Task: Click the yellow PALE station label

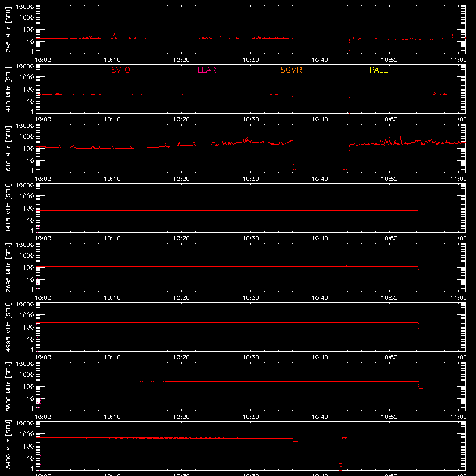Action: [378, 70]
